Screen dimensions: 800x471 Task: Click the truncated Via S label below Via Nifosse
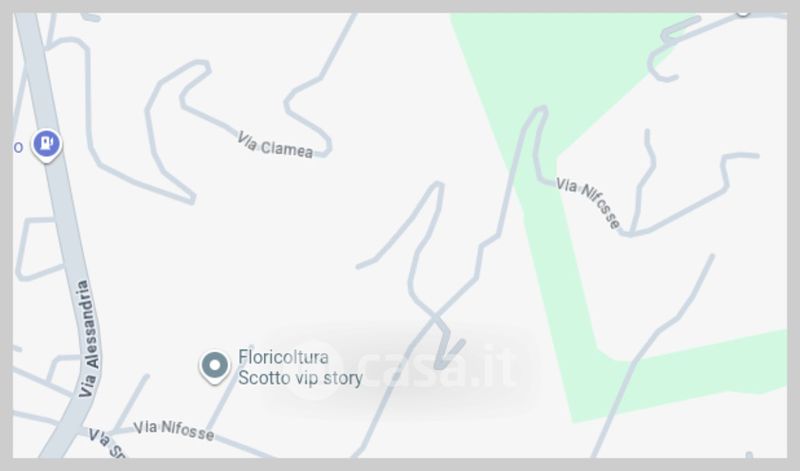(106, 443)
